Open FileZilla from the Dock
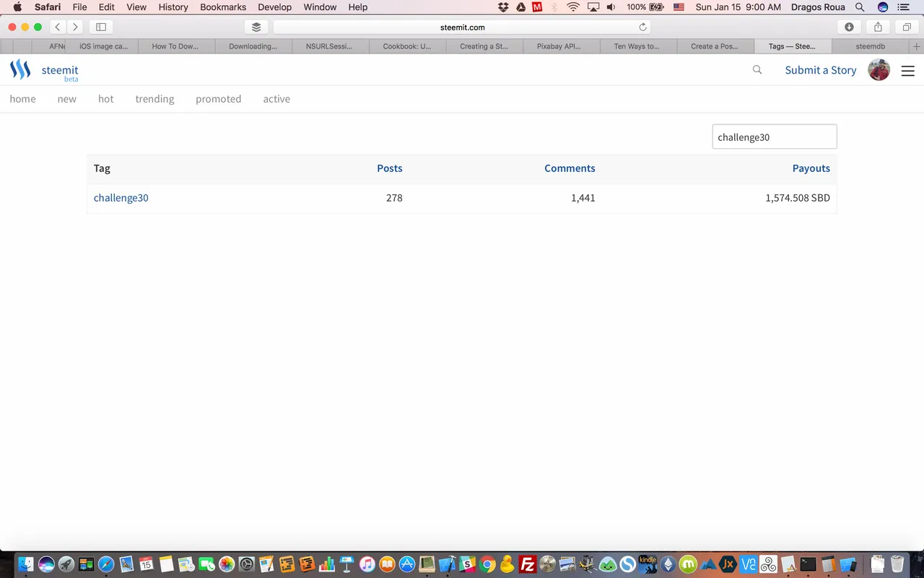The width and height of the screenshot is (924, 578). point(528,564)
